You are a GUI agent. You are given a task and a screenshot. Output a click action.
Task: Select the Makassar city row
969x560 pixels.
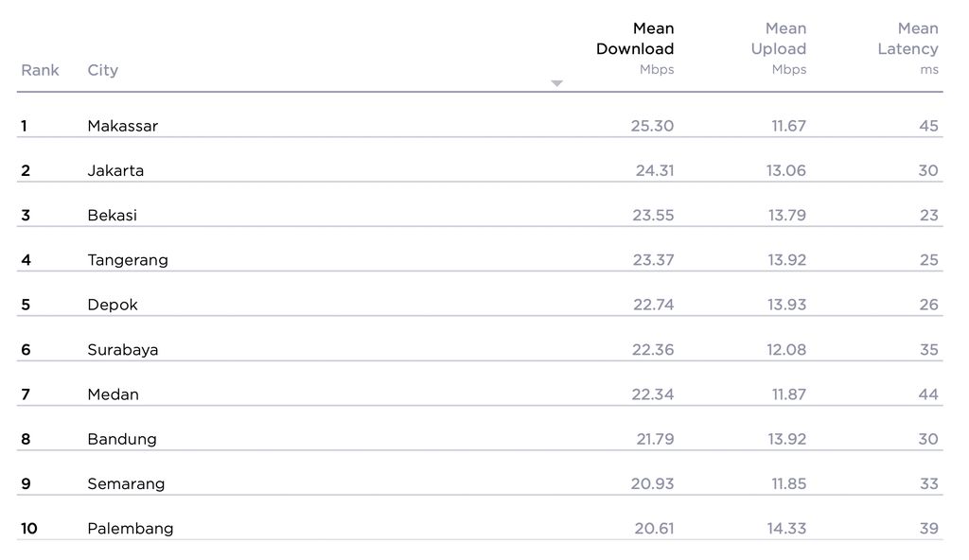point(480,126)
